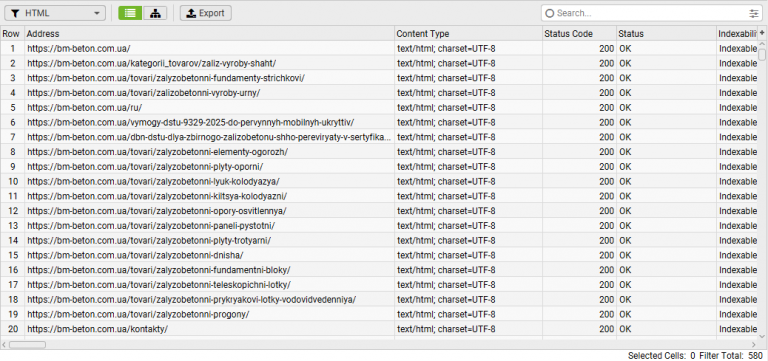The width and height of the screenshot is (768, 361).
Task: Open the HTML filter dropdown
Action: click(55, 13)
